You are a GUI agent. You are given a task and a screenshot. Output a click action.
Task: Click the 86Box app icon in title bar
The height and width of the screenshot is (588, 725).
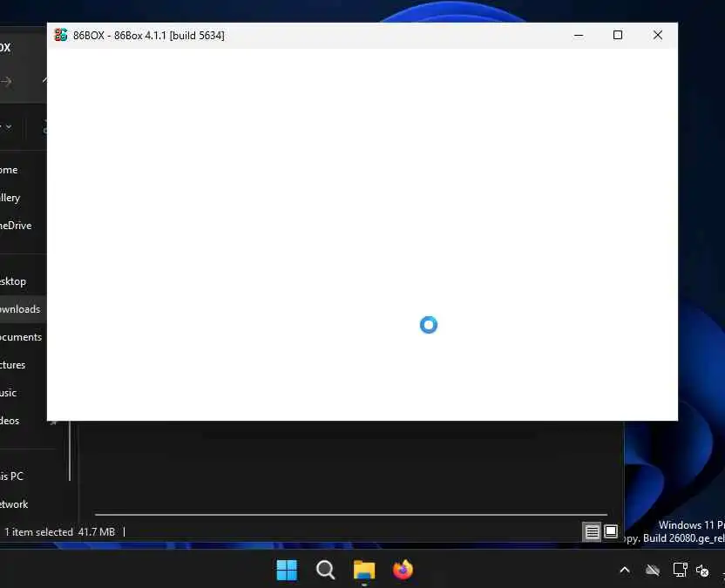[61, 35]
